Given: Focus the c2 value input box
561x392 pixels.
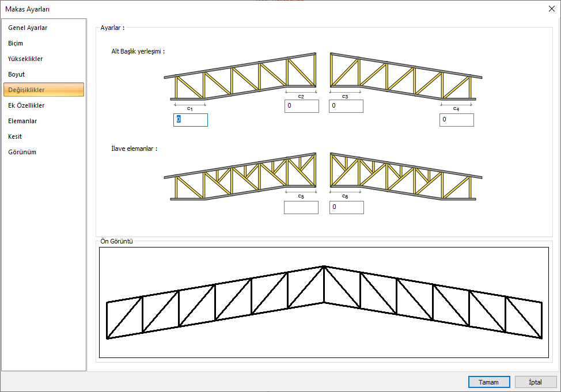Looking at the screenshot, I should 302,106.
